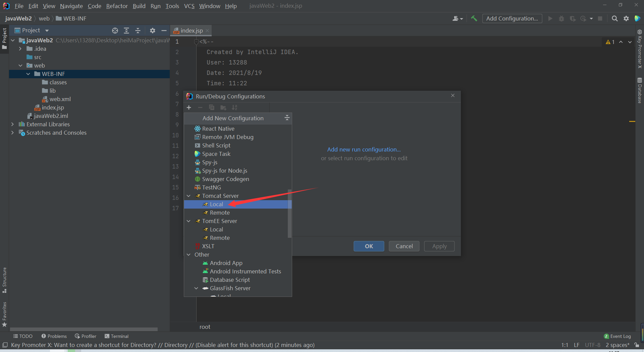This screenshot has width=644, height=352.
Task: Click the Build Project hammer icon
Action: 474,18
